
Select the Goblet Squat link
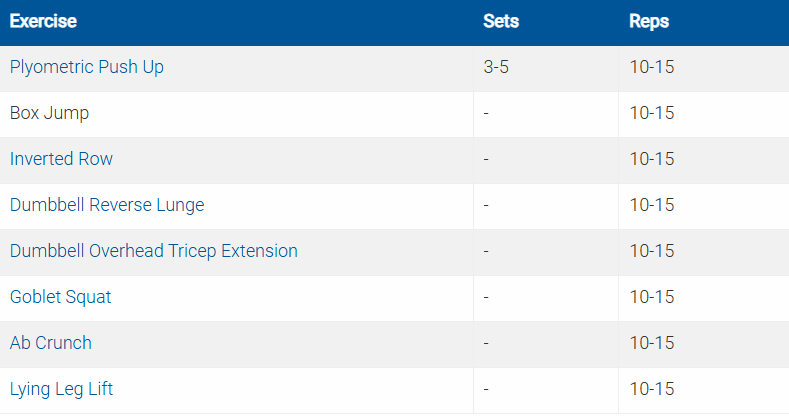(x=60, y=297)
